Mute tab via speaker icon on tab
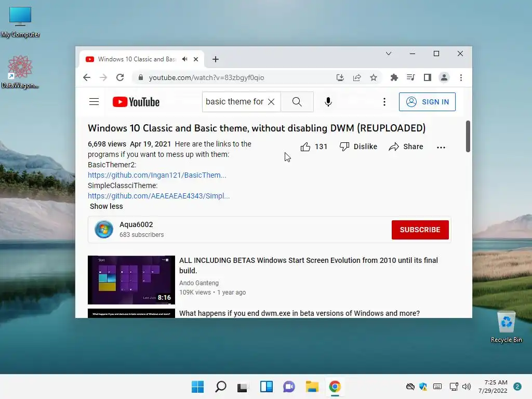532x399 pixels. coord(185,59)
